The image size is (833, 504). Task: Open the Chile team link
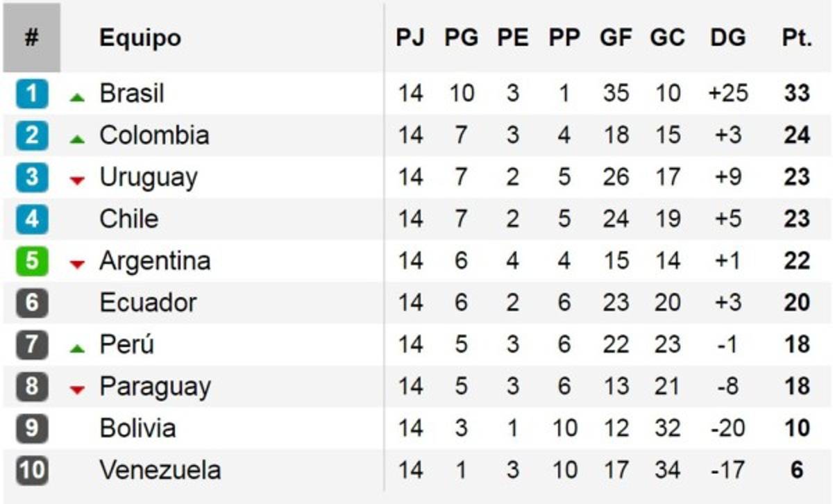[128, 219]
